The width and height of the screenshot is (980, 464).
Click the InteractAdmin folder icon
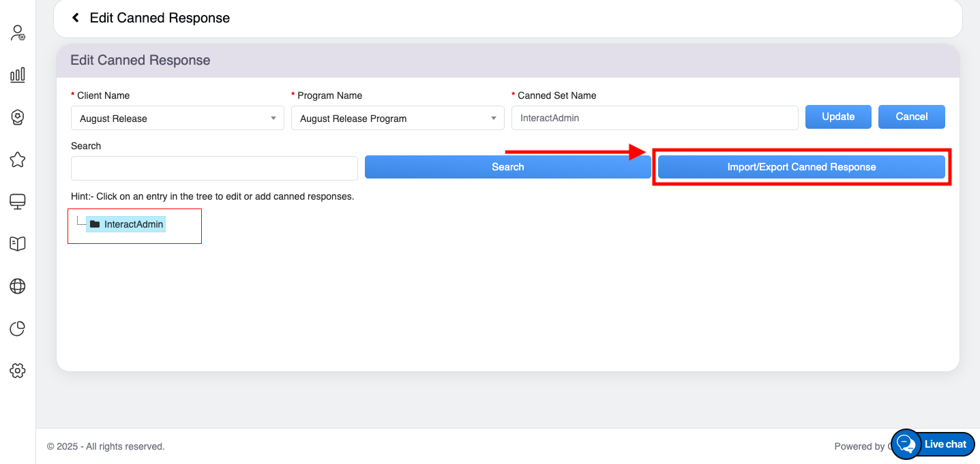click(95, 224)
